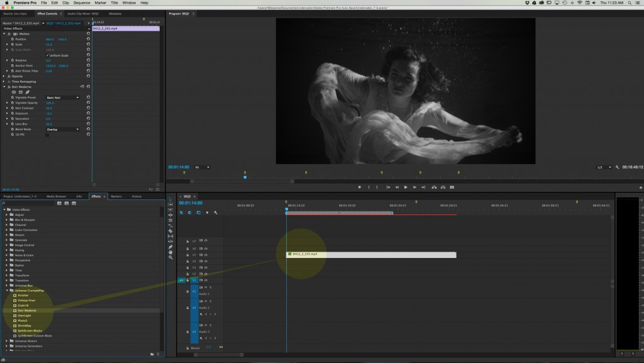Viewport: 644px width, 363px height.
Task: Open Program monitor settings wrench
Action: point(617,167)
